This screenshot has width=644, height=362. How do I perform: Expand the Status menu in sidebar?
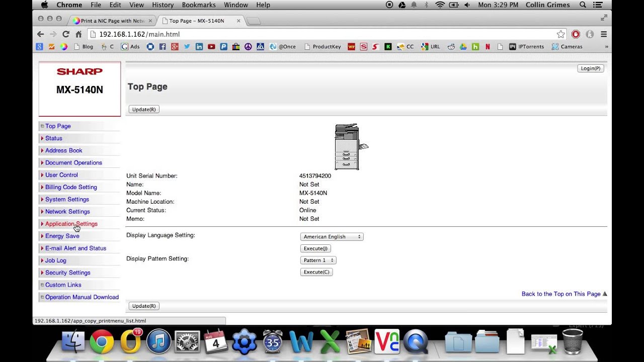coord(54,138)
